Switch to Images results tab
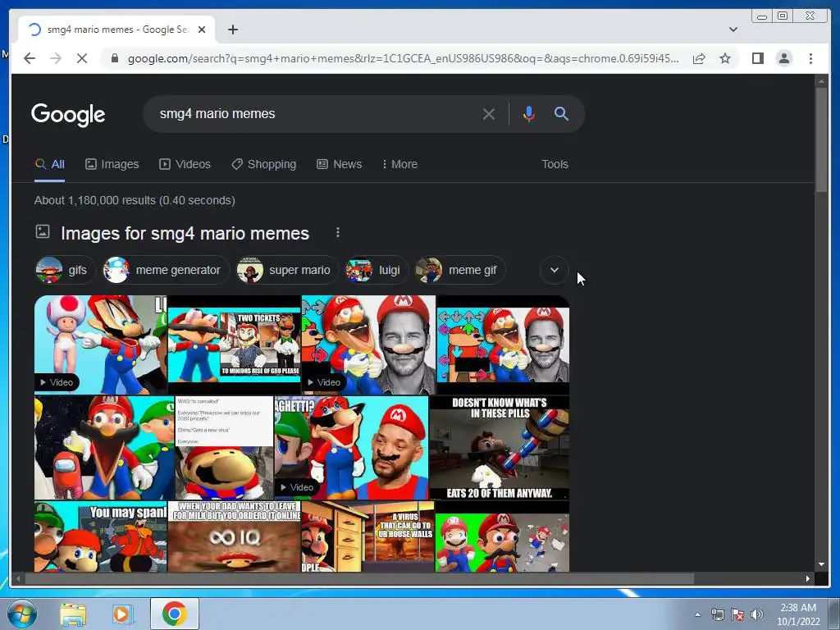 [x=112, y=164]
